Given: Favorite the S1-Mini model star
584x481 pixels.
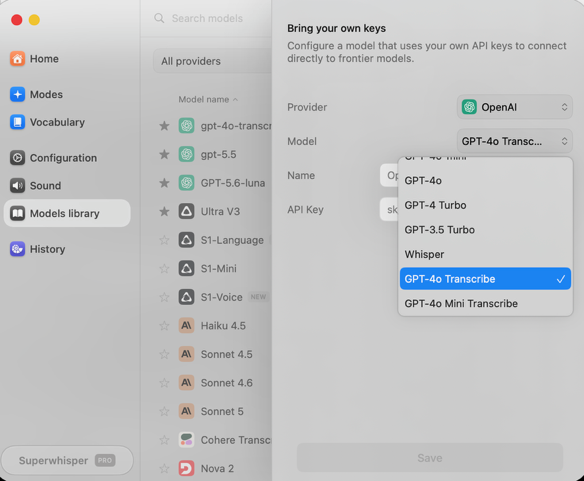Looking at the screenshot, I should (164, 269).
